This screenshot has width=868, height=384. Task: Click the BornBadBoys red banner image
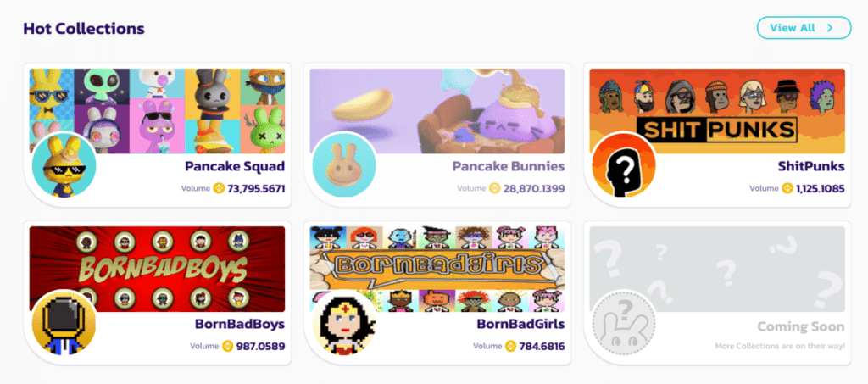click(x=157, y=269)
